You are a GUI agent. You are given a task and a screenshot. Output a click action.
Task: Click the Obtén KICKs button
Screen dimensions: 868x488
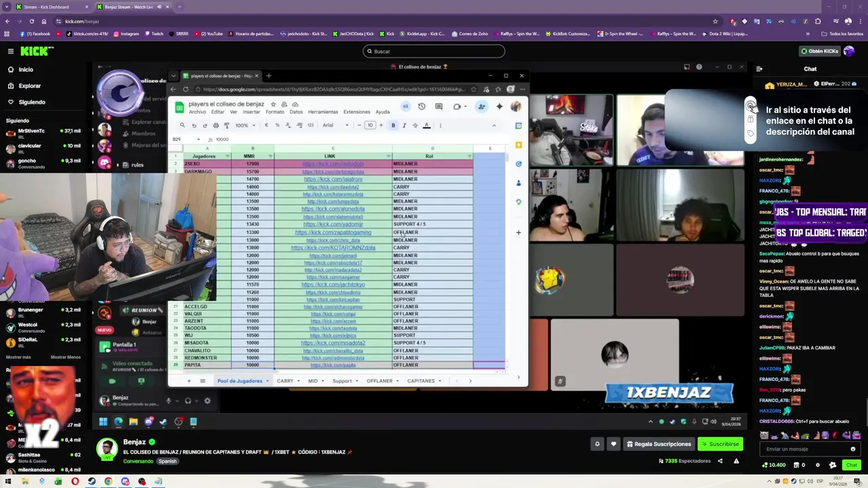coord(819,51)
